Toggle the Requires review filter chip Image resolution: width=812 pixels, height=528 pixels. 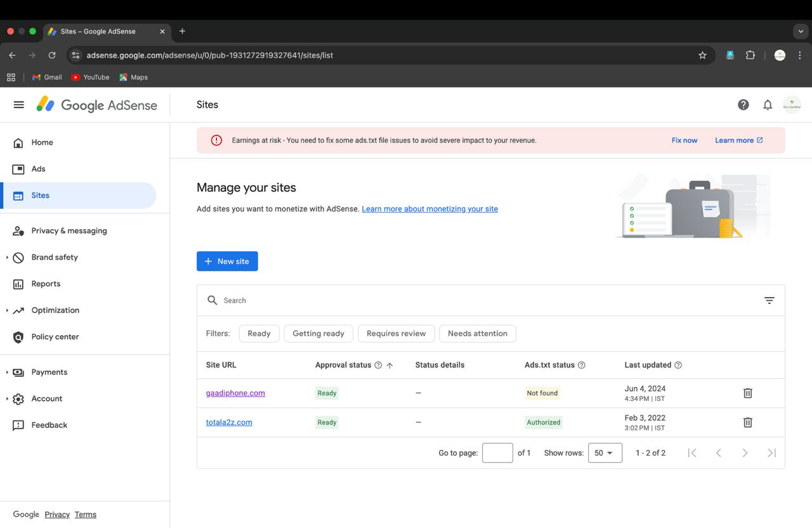click(396, 333)
